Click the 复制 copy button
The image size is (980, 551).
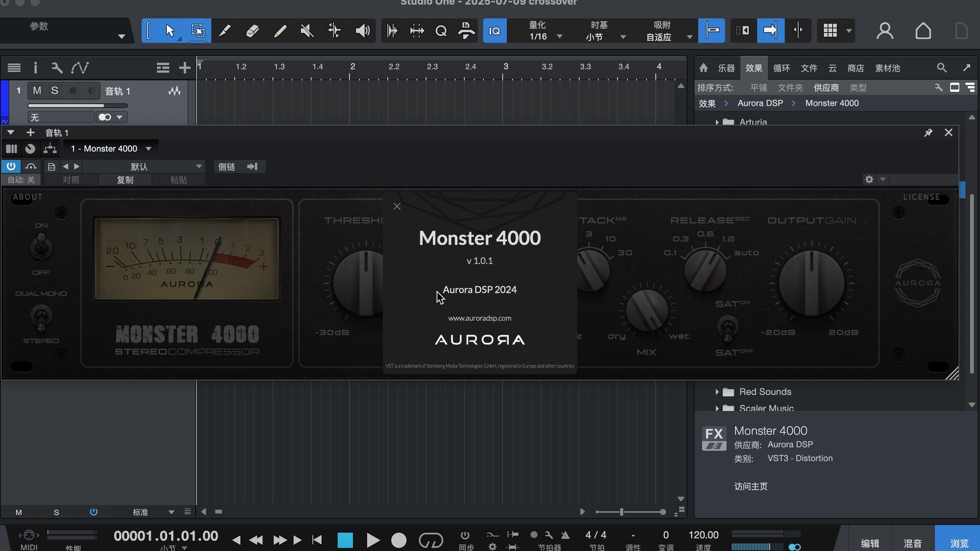point(125,180)
